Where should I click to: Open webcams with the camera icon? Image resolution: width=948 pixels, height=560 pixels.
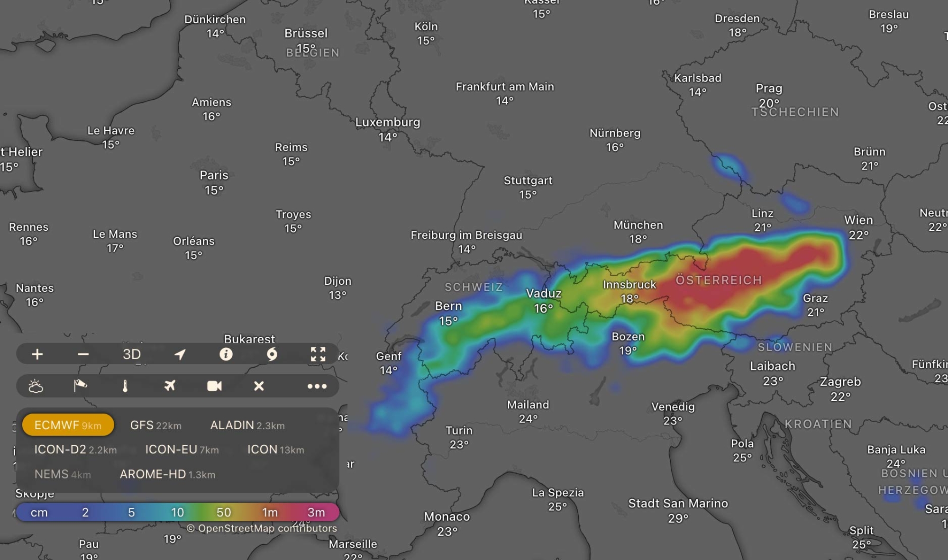pyautogui.click(x=214, y=386)
